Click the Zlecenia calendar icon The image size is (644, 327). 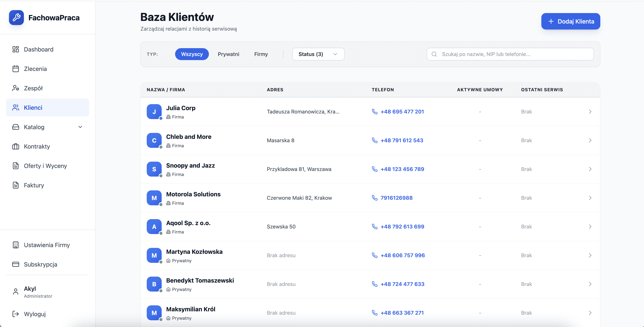pyautogui.click(x=15, y=69)
